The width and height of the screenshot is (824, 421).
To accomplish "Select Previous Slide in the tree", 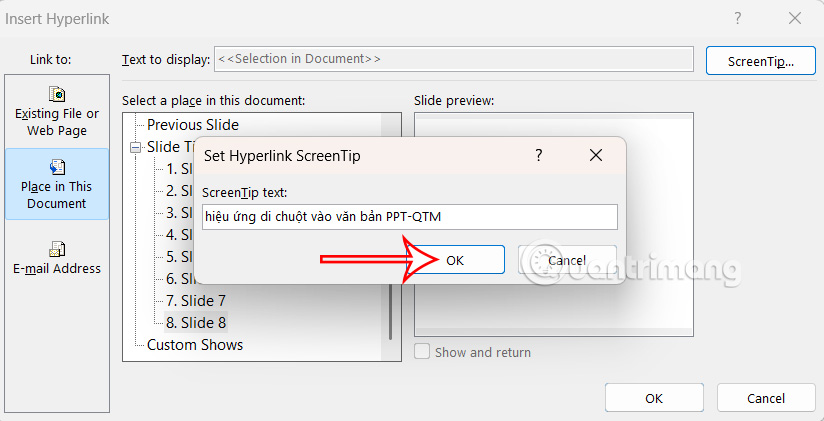I will pyautogui.click(x=193, y=125).
